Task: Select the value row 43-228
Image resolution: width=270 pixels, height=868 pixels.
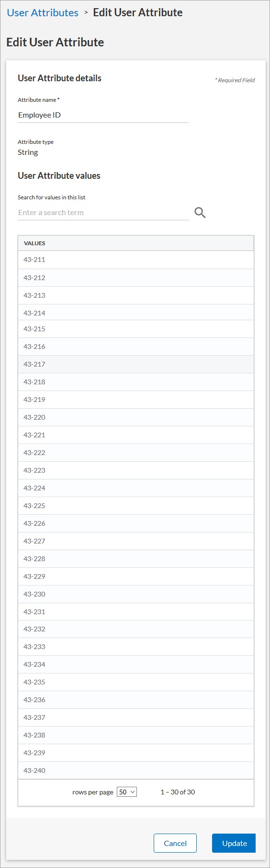Action: click(136, 559)
